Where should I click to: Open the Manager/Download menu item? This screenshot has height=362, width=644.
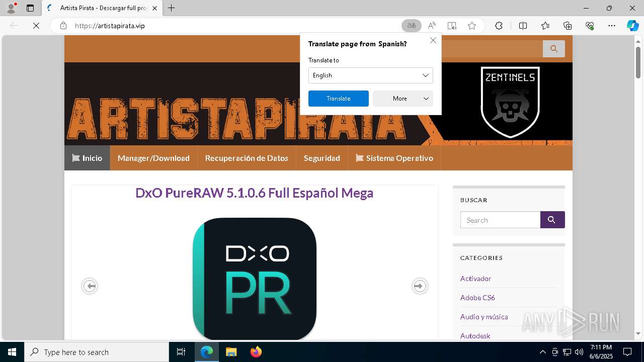pos(153,158)
